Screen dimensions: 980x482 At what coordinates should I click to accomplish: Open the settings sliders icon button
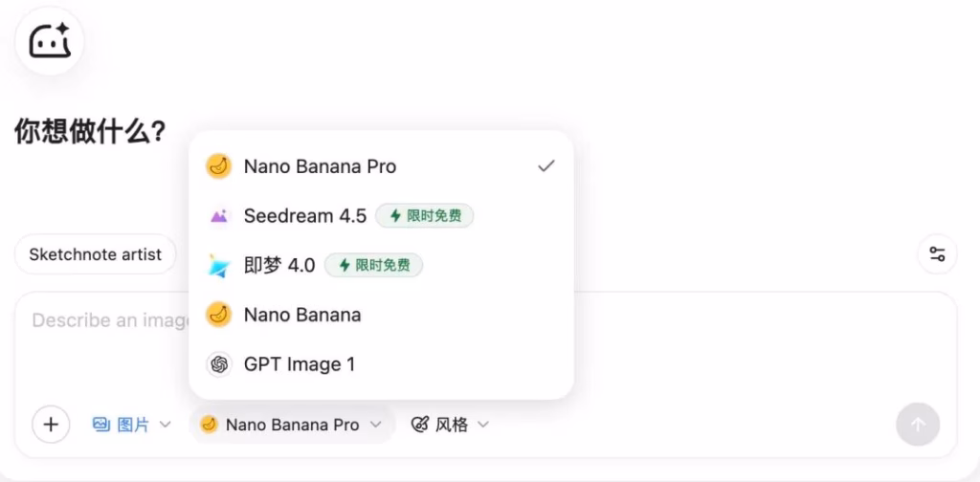937,254
